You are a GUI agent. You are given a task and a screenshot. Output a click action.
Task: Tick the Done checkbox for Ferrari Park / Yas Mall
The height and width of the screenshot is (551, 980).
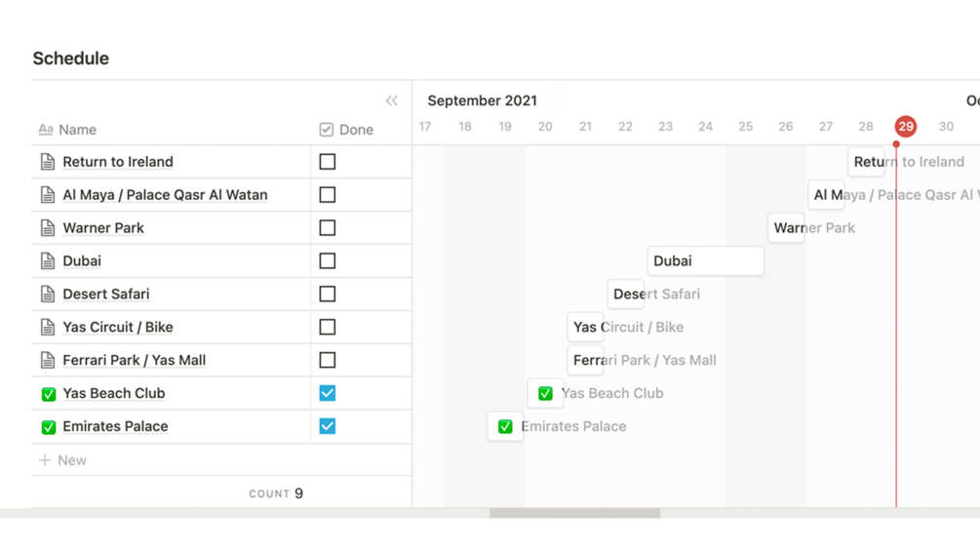coord(328,360)
